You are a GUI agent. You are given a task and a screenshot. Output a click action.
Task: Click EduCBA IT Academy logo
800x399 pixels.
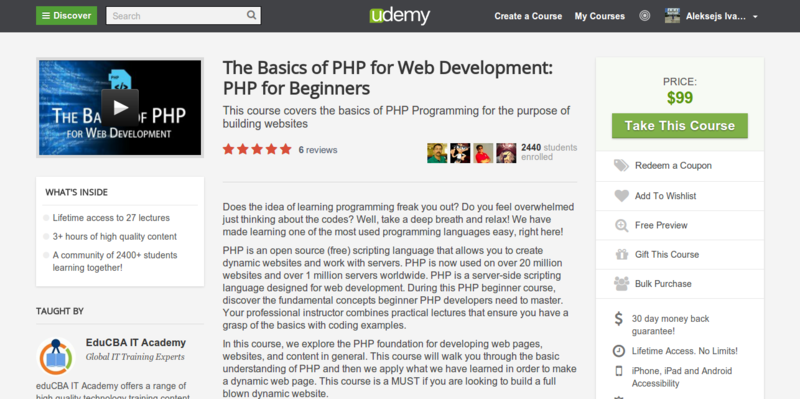point(56,356)
